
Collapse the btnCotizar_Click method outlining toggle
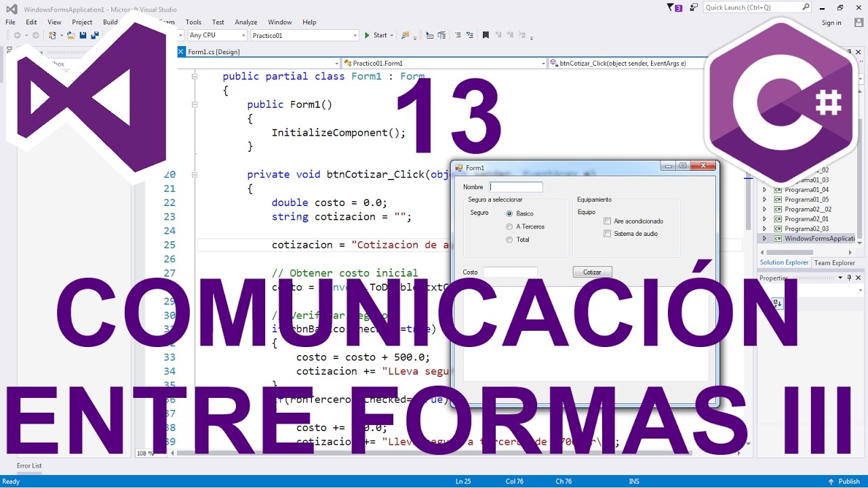click(x=195, y=174)
